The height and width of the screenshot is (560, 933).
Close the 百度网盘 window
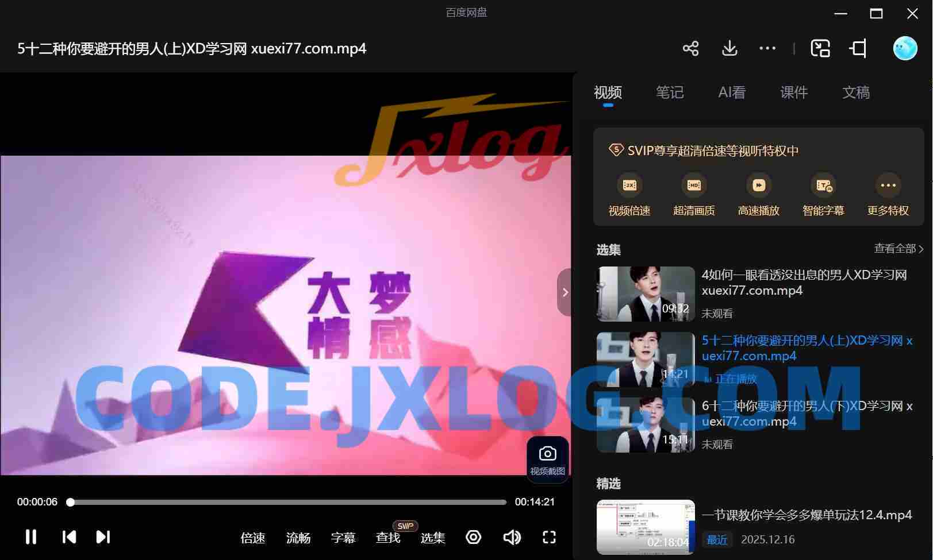(912, 13)
